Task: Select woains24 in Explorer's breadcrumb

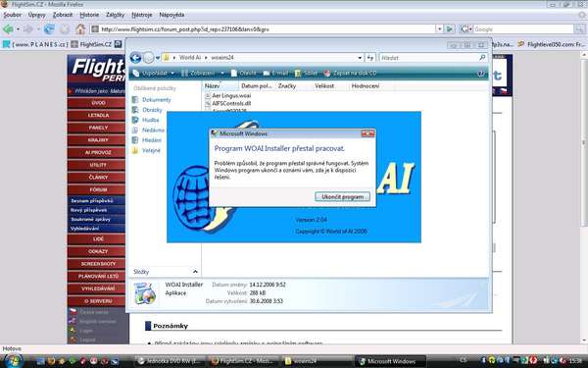Action: coord(222,58)
